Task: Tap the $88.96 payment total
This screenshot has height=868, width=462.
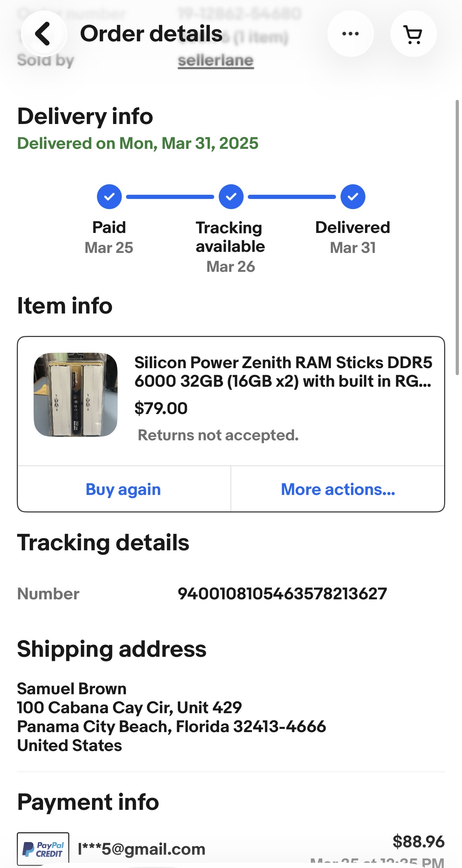Action: (418, 841)
